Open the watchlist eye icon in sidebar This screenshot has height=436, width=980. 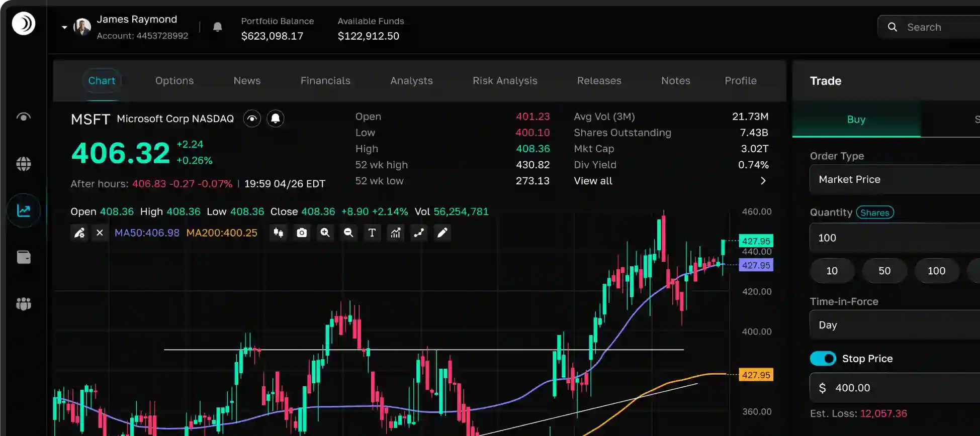[x=24, y=117]
